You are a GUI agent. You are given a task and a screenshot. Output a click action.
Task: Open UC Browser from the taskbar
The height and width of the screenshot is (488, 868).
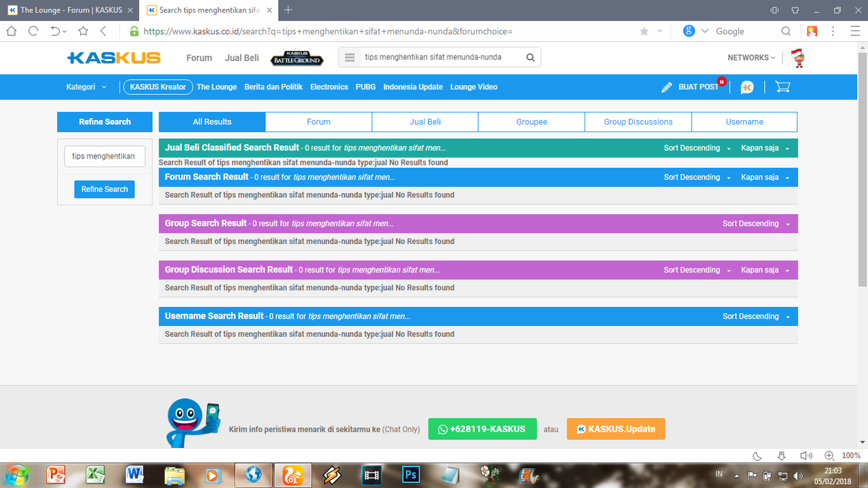pyautogui.click(x=292, y=474)
